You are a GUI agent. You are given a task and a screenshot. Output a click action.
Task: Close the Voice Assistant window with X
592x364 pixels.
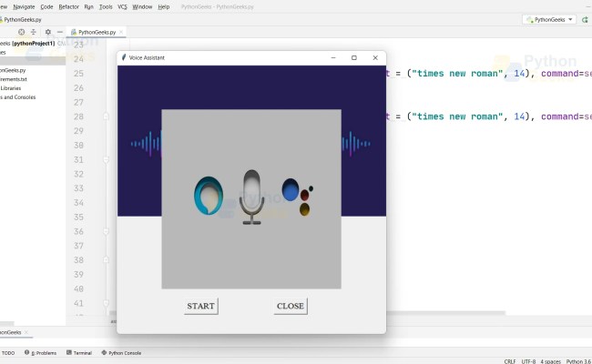(x=375, y=57)
